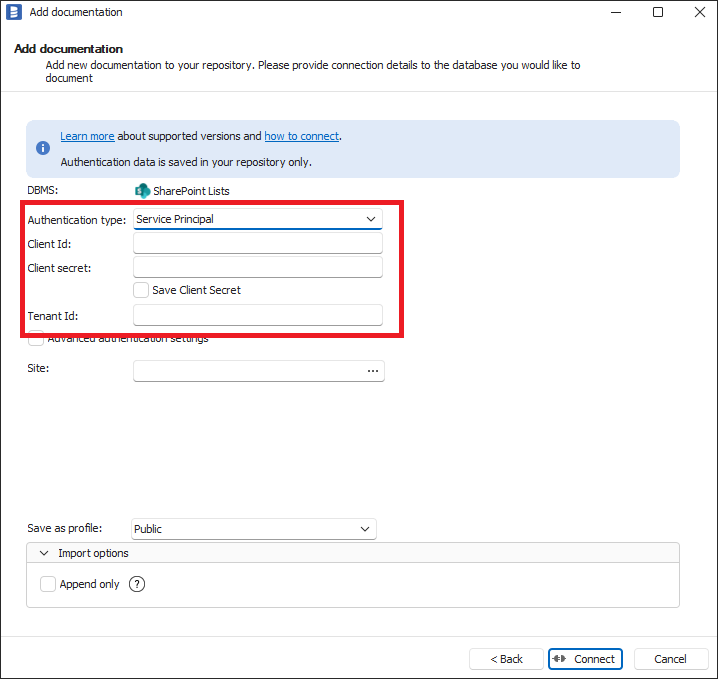Enable the Save Client Secret checkbox
Image resolution: width=718 pixels, height=679 pixels.
141,290
